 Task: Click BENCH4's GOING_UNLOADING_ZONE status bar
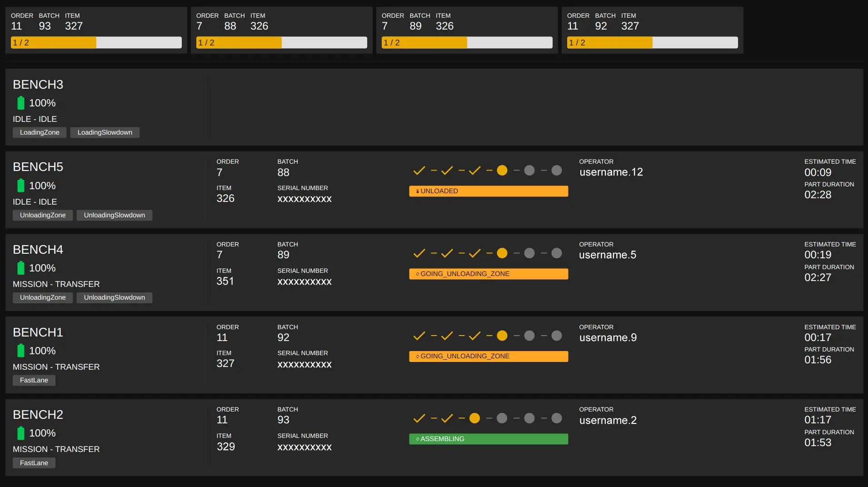click(489, 274)
